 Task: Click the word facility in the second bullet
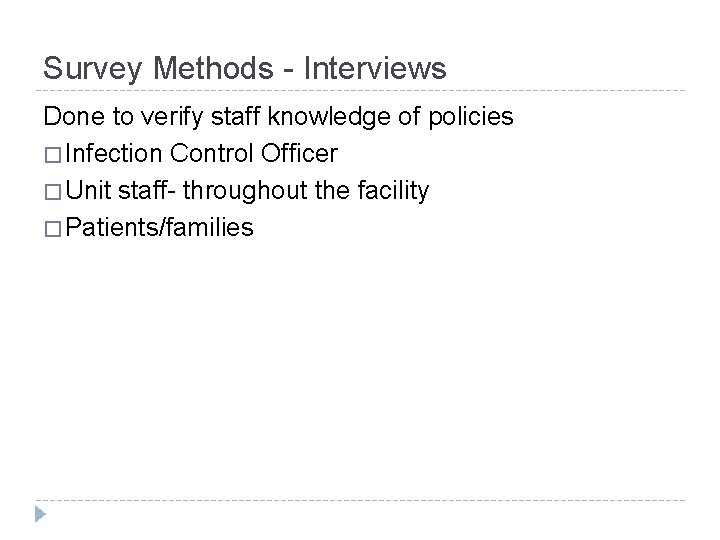point(394,191)
